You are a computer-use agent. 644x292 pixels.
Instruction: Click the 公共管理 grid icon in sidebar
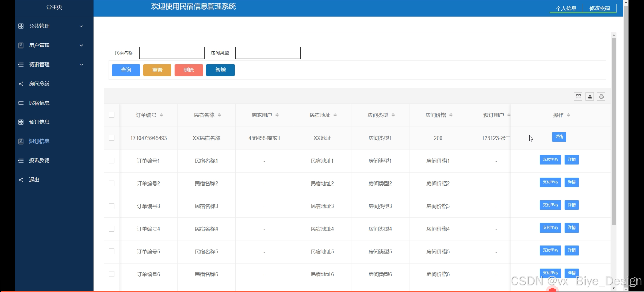click(21, 26)
